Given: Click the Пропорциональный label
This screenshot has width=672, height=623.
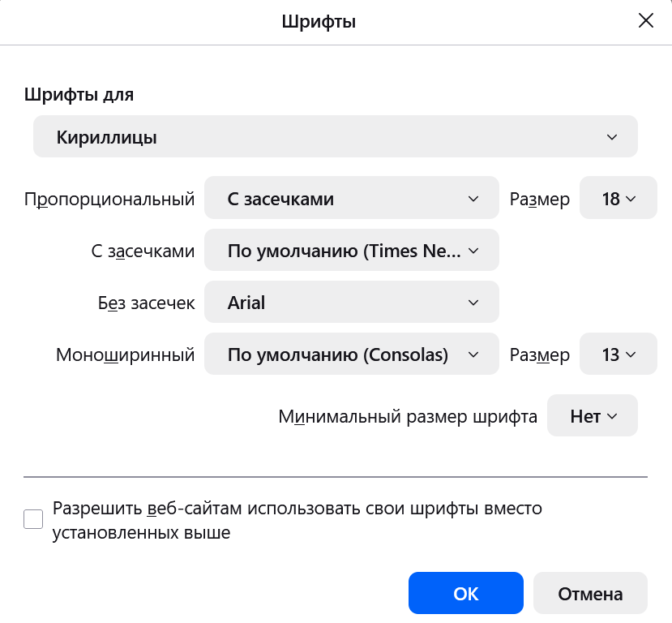Looking at the screenshot, I should click(109, 199).
